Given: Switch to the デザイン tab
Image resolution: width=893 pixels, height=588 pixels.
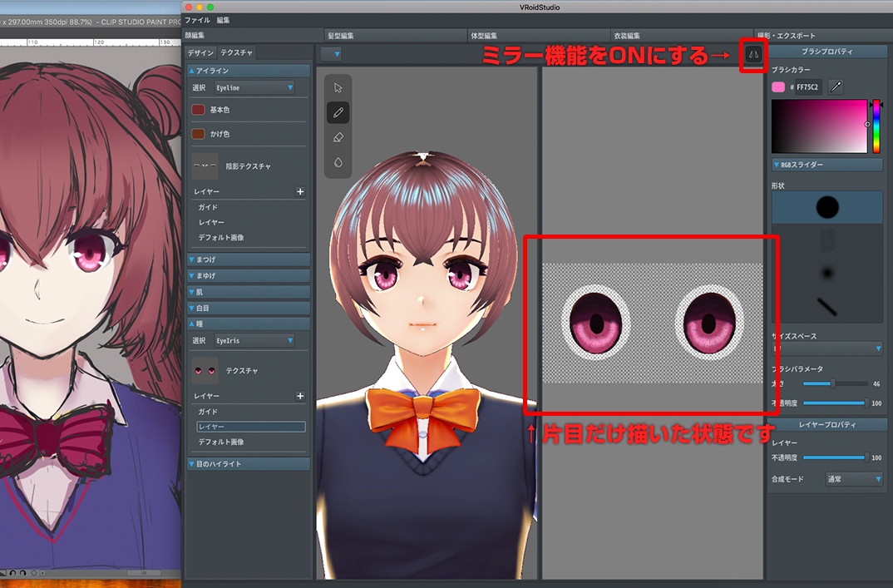Looking at the screenshot, I should (x=200, y=52).
